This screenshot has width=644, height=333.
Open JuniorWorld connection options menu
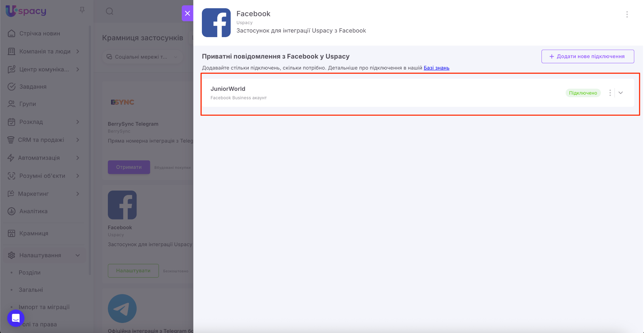610,93
